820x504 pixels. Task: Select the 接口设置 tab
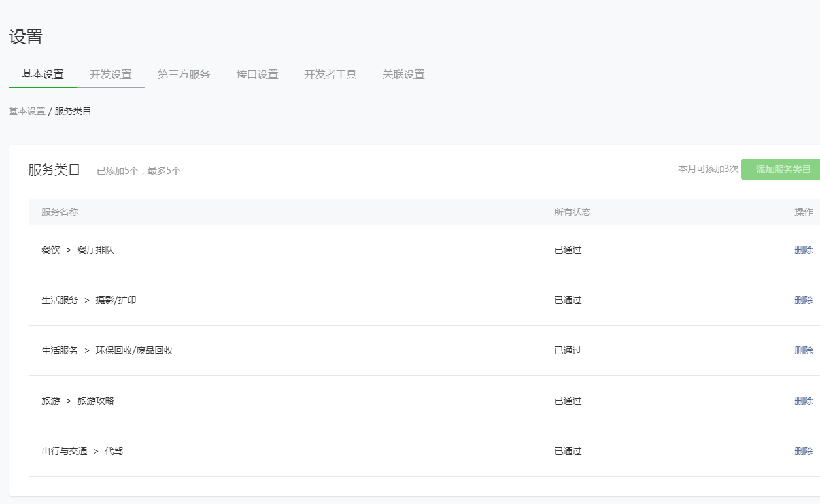click(x=257, y=75)
